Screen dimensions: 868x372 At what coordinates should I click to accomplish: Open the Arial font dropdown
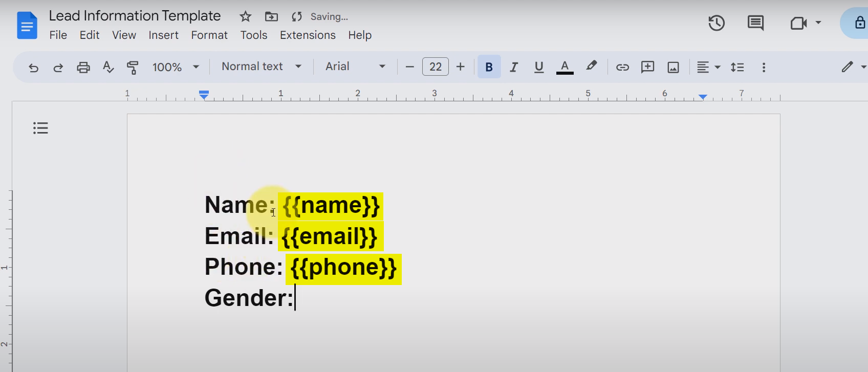355,67
